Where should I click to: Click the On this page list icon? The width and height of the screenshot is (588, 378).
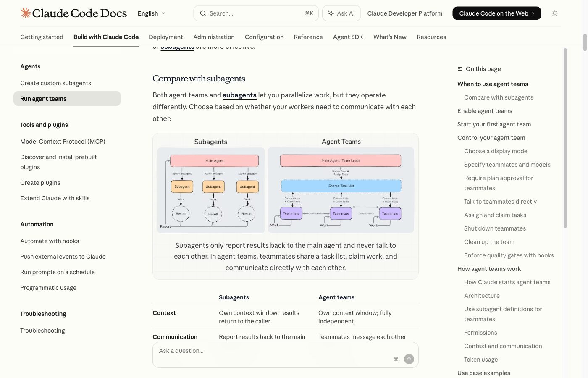[460, 69]
